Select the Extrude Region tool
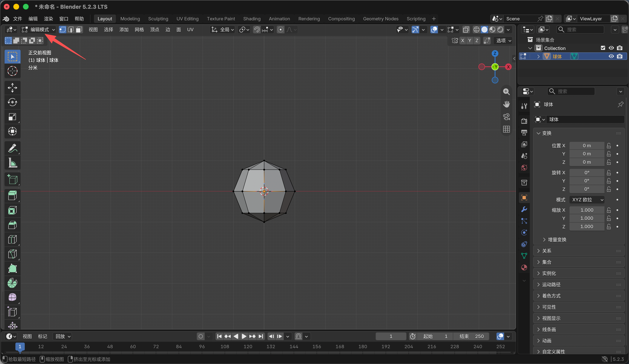 pos(12,196)
